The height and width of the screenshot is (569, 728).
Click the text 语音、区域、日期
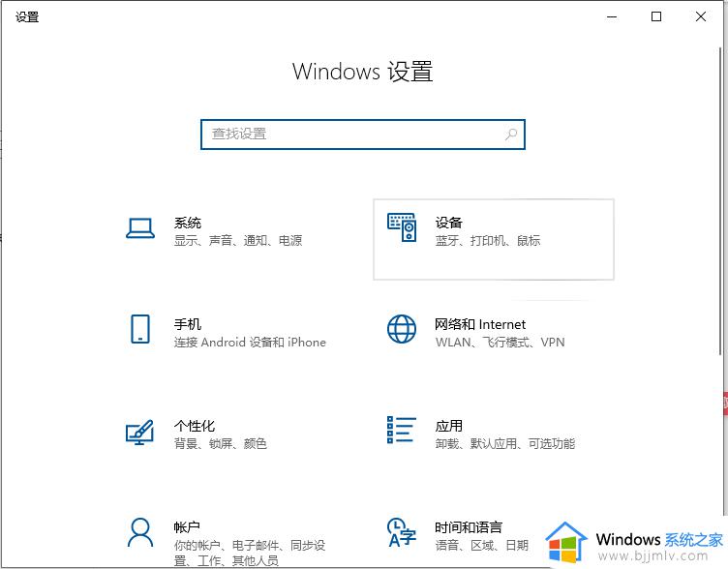pos(482,545)
